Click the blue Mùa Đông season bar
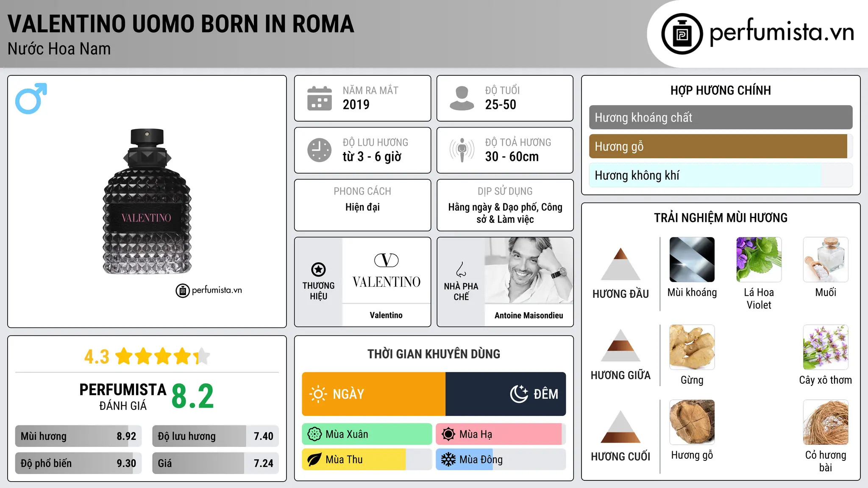Image resolution: width=868 pixels, height=488 pixels. pos(501,460)
